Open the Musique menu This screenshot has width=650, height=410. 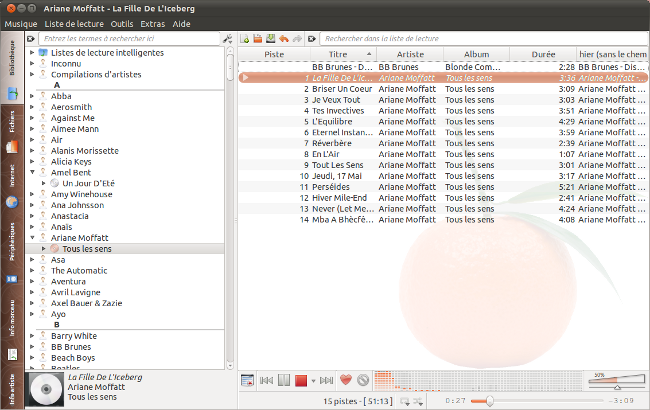pos(21,24)
